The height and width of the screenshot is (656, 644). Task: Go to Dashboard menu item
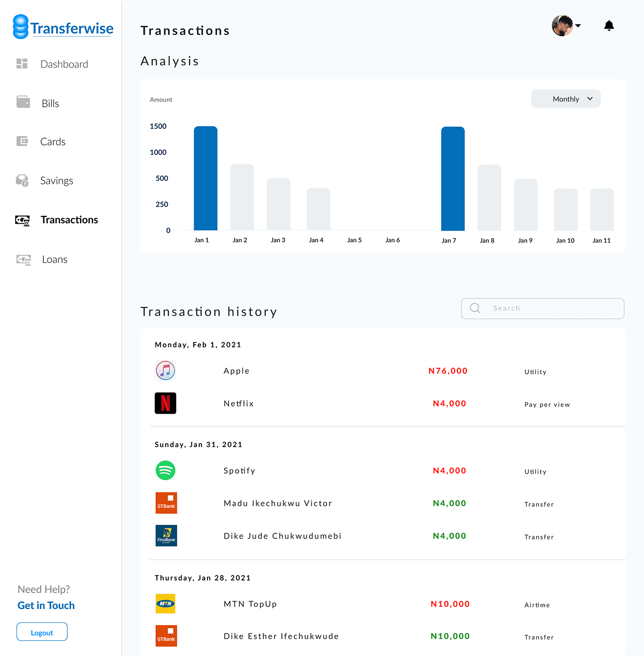[64, 64]
